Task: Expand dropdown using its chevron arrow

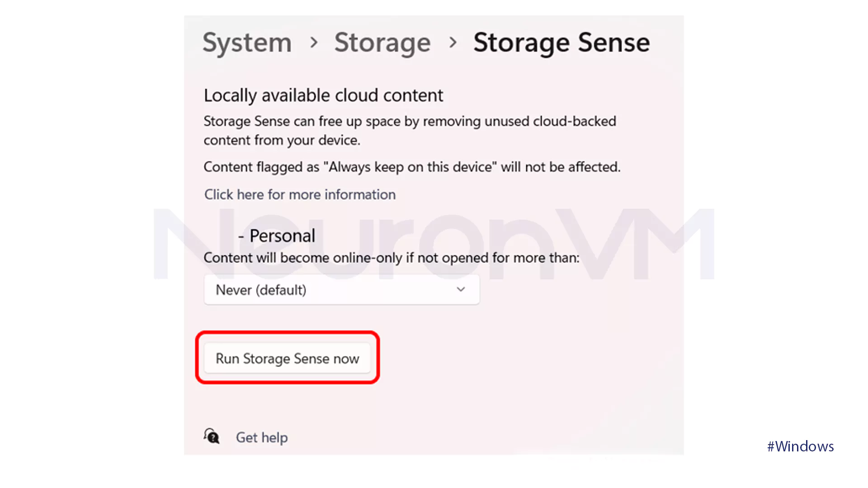Action: pyautogui.click(x=461, y=290)
